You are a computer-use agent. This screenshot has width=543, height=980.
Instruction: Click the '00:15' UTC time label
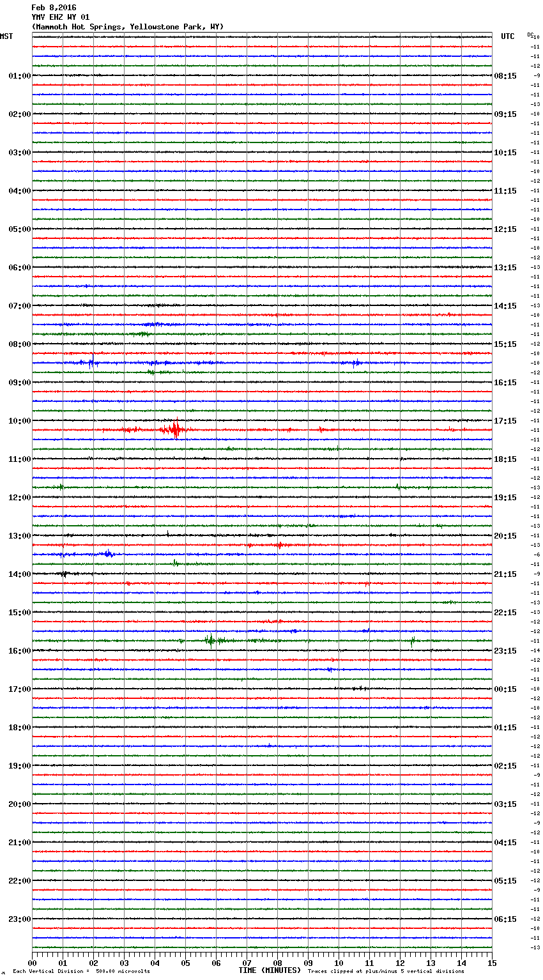[505, 689]
